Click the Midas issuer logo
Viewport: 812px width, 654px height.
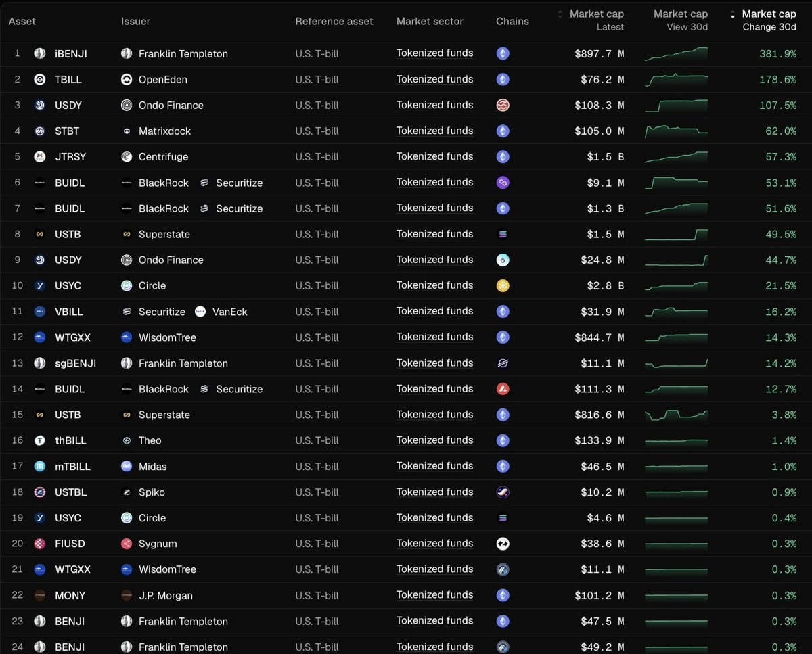coord(127,466)
